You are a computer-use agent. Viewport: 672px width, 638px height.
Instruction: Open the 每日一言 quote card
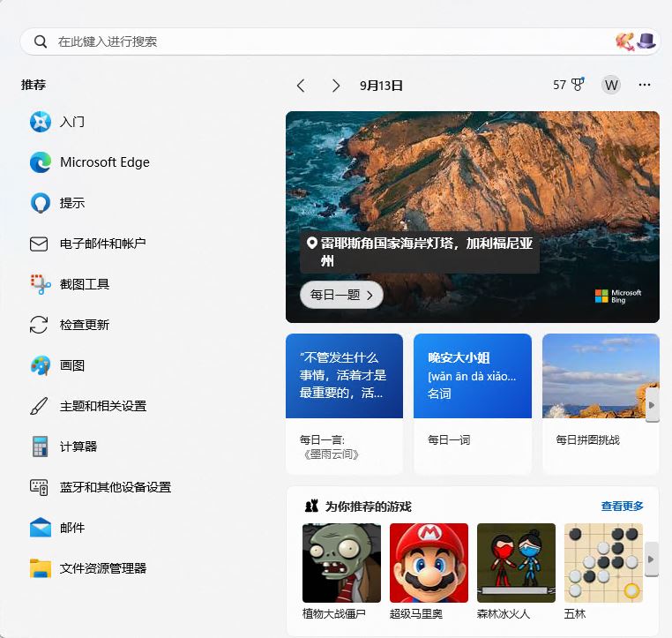[344, 404]
